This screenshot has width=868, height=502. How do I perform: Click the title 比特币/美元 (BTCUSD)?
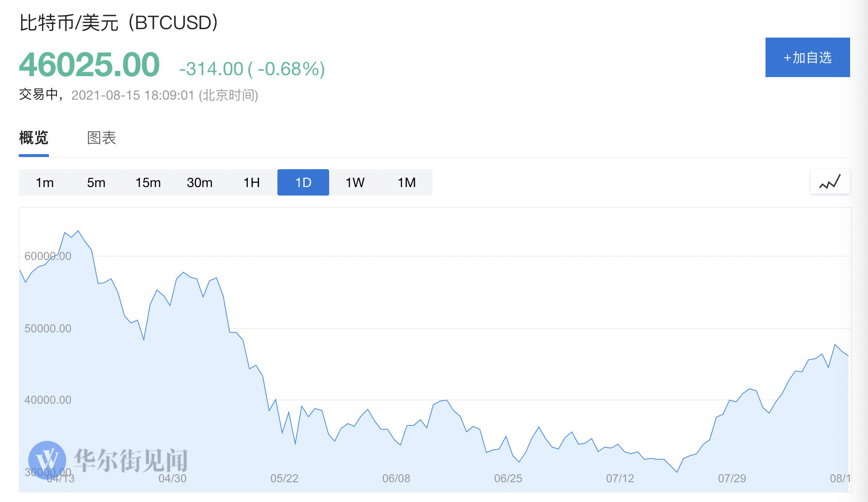[118, 23]
